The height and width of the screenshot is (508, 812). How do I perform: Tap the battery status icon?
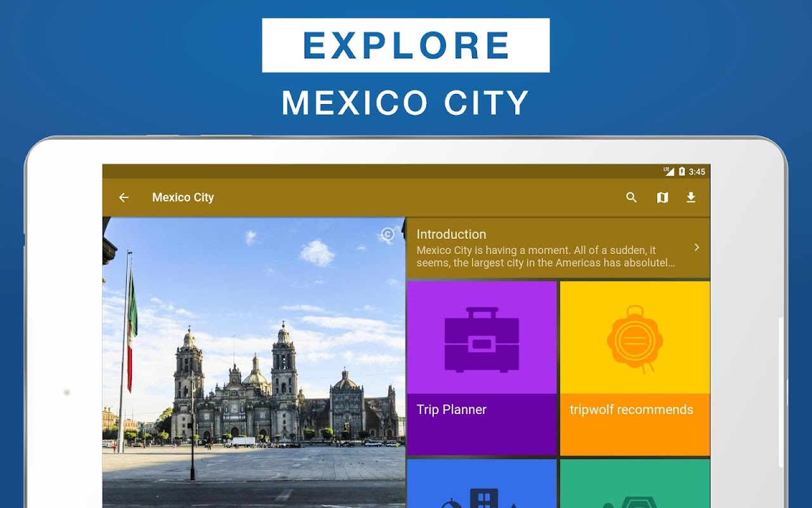[682, 171]
